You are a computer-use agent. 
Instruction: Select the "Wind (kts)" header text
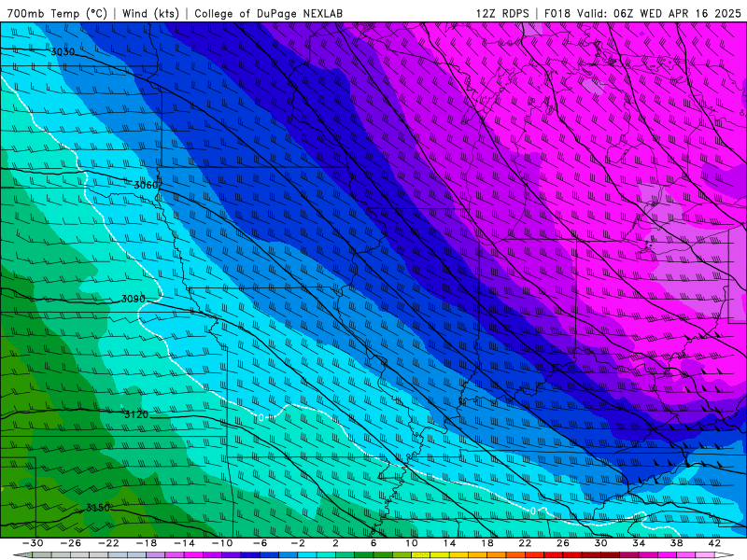click(150, 13)
